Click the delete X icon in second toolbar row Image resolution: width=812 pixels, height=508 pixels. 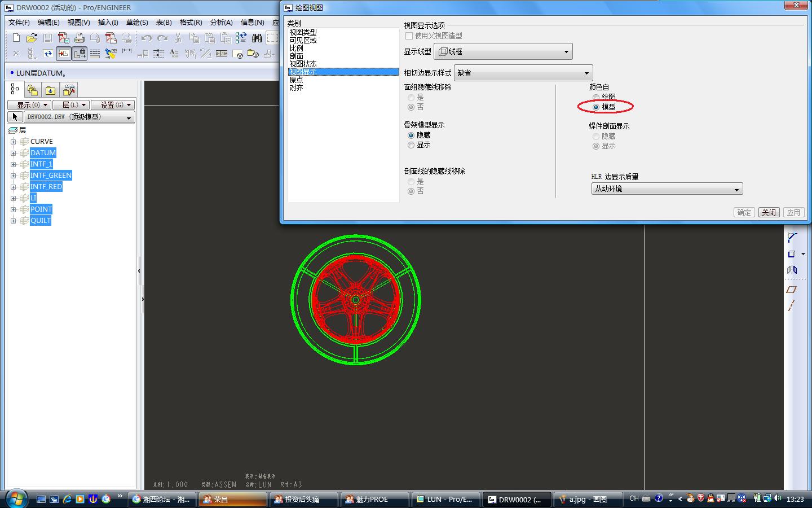[x=16, y=54]
